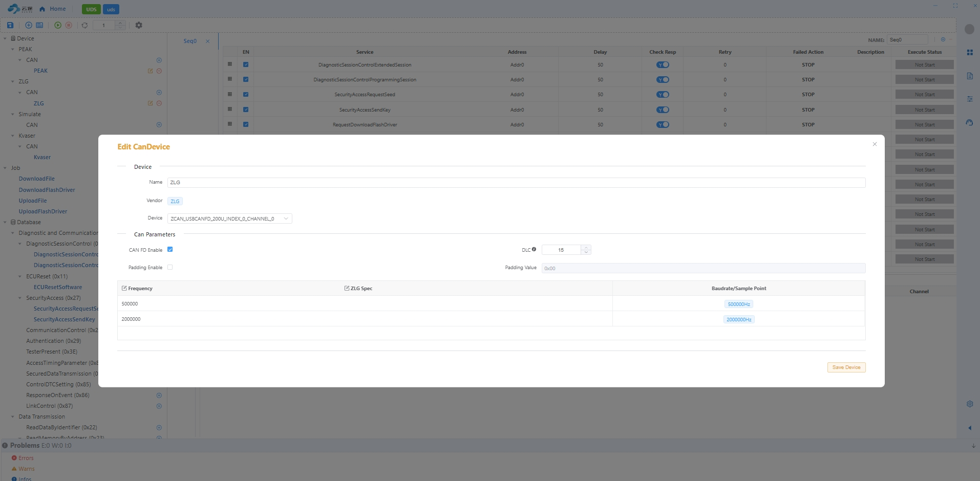Go to Home in the top bar
980x481 pixels.
click(x=57, y=9)
